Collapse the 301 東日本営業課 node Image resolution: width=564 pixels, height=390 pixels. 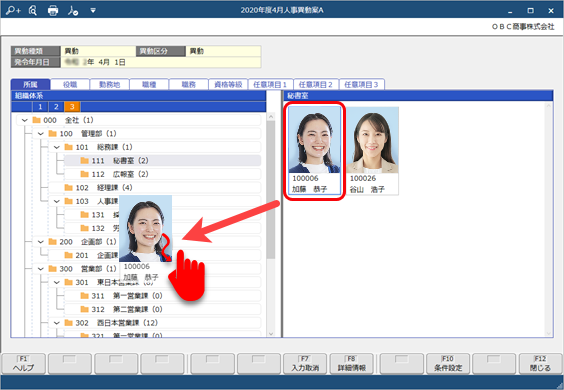(x=56, y=282)
